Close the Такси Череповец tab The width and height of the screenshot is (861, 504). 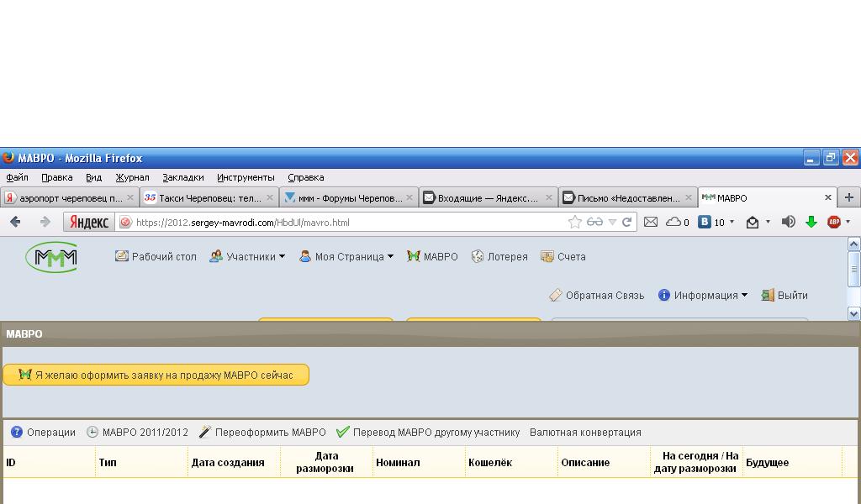coord(270,197)
